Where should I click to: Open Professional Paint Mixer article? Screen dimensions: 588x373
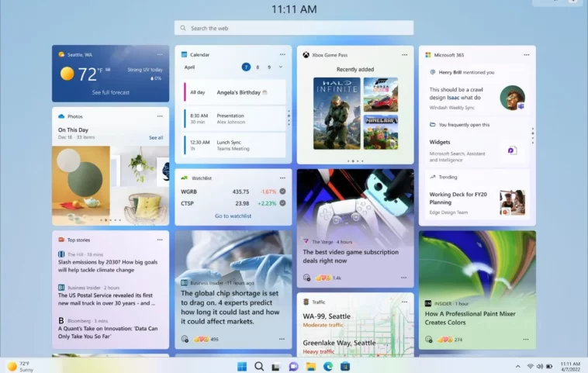pyautogui.click(x=477, y=290)
